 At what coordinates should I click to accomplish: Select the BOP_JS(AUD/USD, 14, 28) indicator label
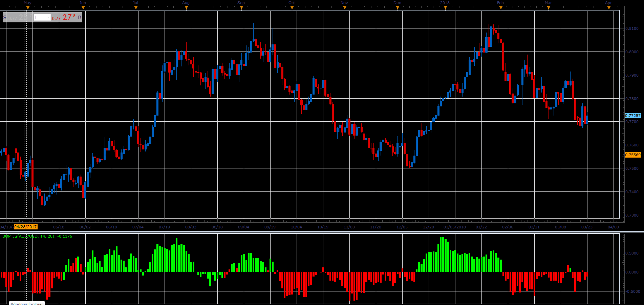(37, 236)
